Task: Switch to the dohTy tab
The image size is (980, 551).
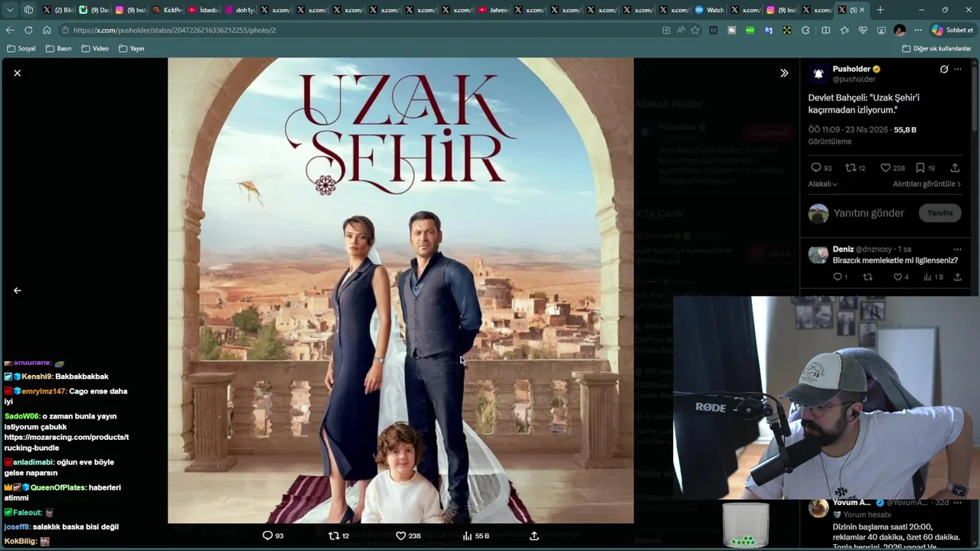Action: click(x=240, y=10)
